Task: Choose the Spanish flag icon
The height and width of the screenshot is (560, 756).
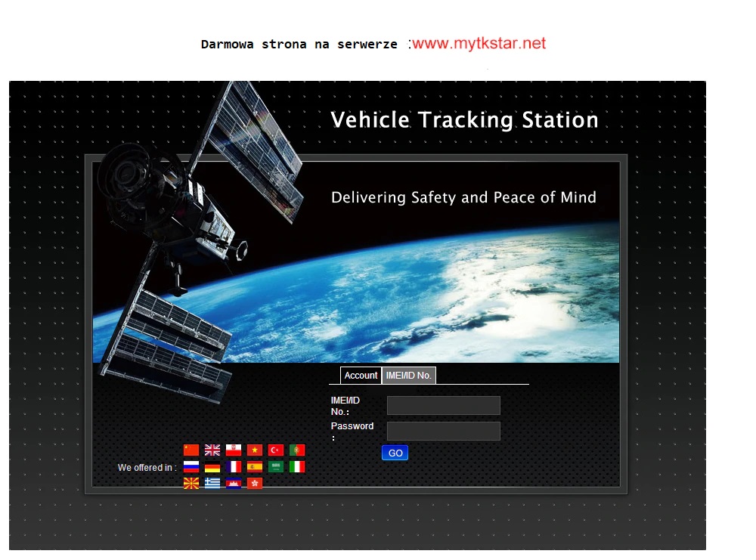Action: (255, 466)
